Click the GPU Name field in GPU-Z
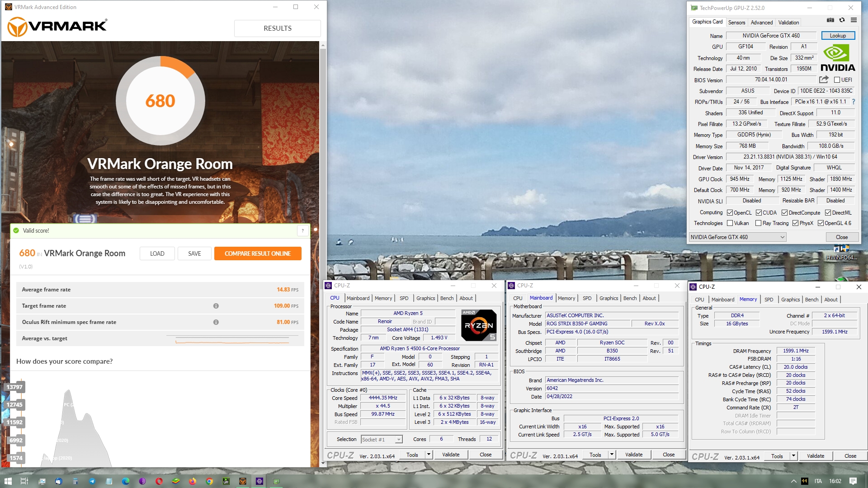Screen dimensions: 868x488 (x=771, y=36)
